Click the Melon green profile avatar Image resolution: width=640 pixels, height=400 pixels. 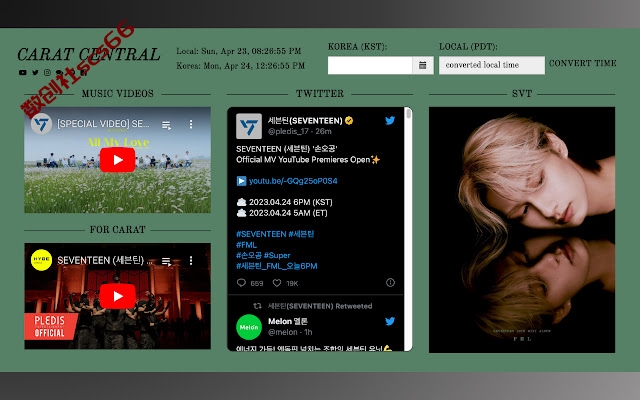[x=249, y=327]
